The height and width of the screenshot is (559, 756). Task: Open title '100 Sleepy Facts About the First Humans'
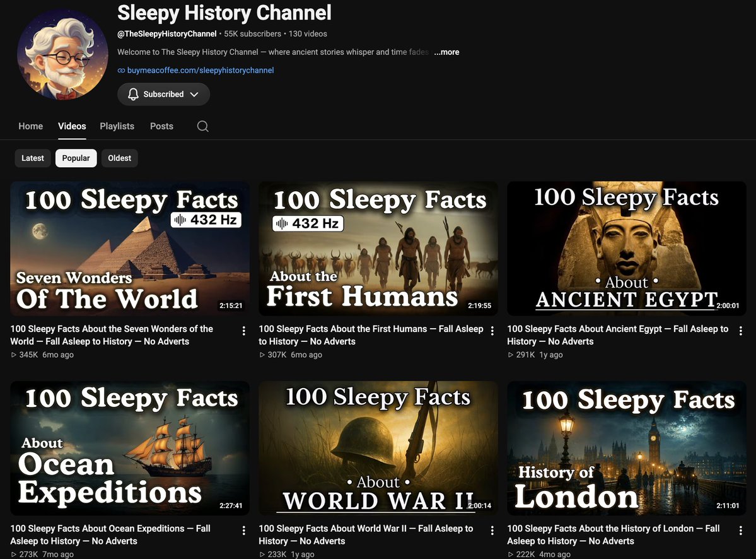click(371, 335)
